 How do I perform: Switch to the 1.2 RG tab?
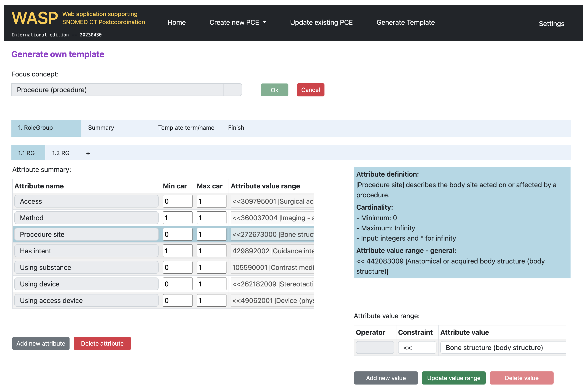[x=61, y=153]
